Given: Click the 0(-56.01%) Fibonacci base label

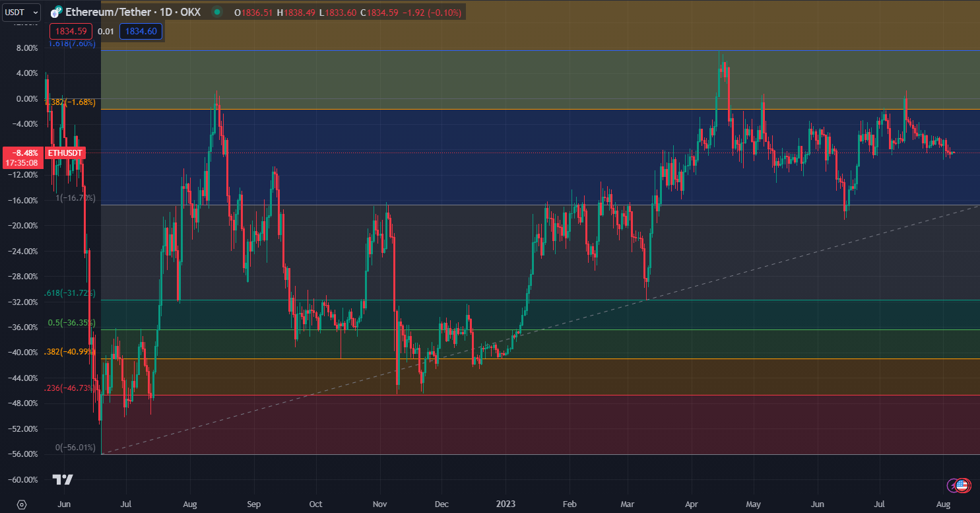Looking at the screenshot, I should tap(75, 448).
